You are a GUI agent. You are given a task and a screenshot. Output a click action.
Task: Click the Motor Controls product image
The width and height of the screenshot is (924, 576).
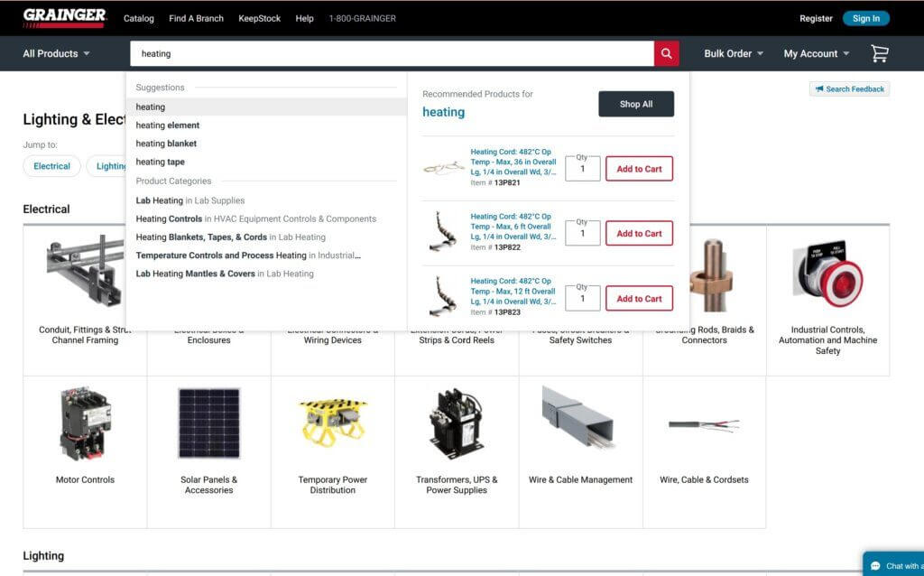click(x=86, y=423)
